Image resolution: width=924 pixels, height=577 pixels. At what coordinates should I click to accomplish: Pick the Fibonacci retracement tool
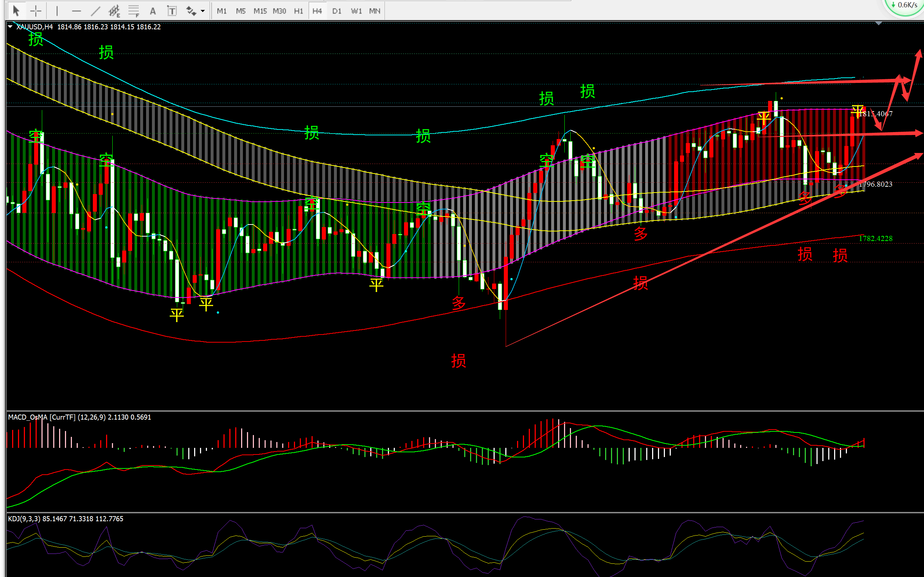134,11
